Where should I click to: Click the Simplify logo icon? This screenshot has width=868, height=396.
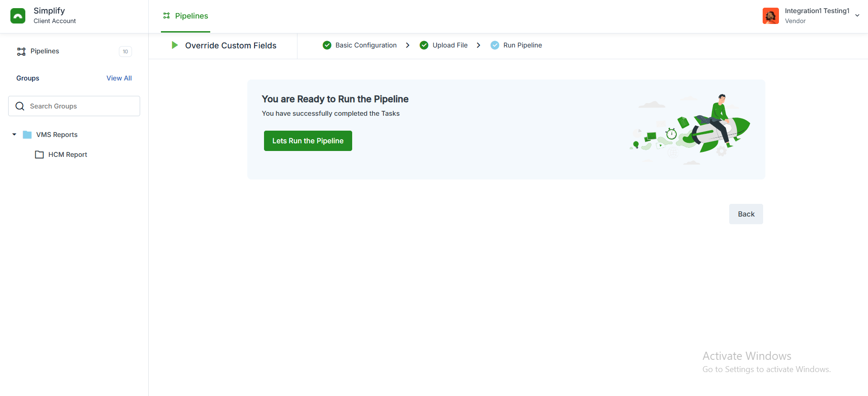coord(18,16)
